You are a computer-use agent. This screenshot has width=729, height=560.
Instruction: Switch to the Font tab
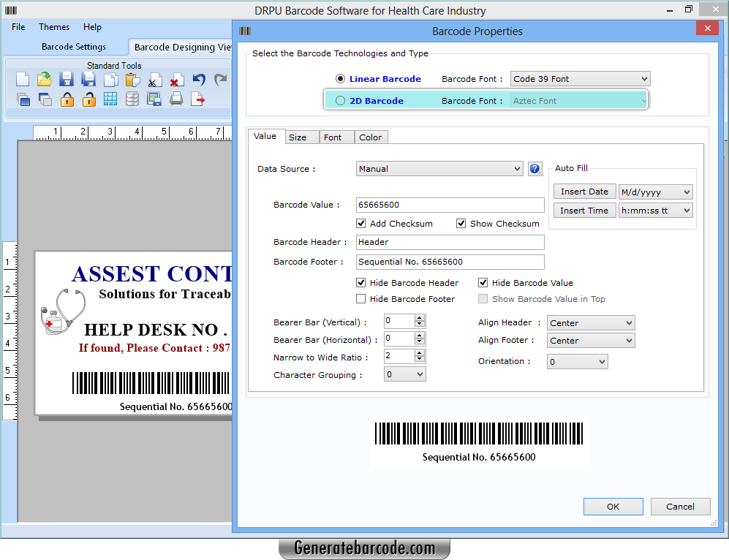click(x=336, y=137)
